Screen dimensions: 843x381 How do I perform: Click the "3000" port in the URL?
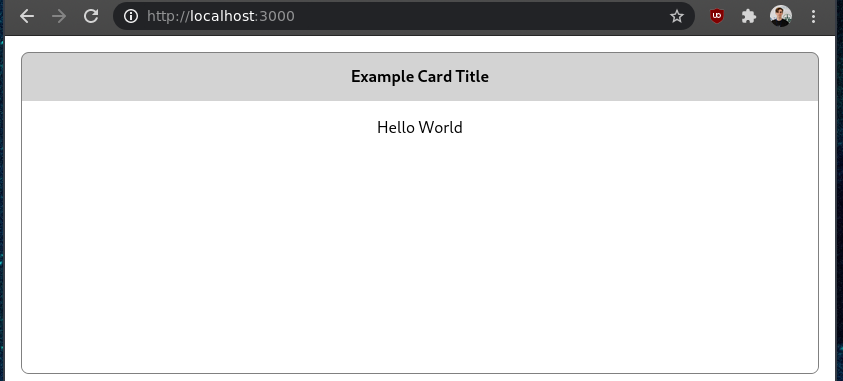point(277,16)
